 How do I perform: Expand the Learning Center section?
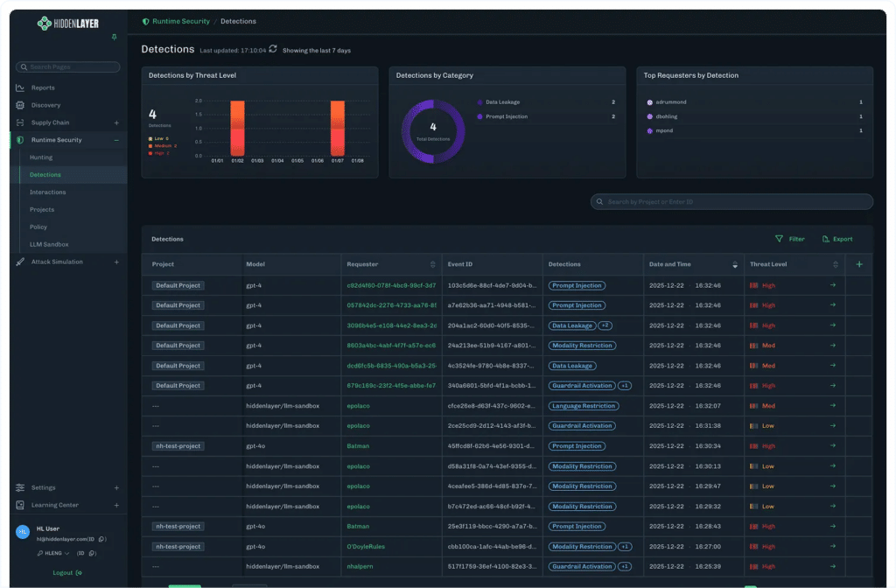116,505
